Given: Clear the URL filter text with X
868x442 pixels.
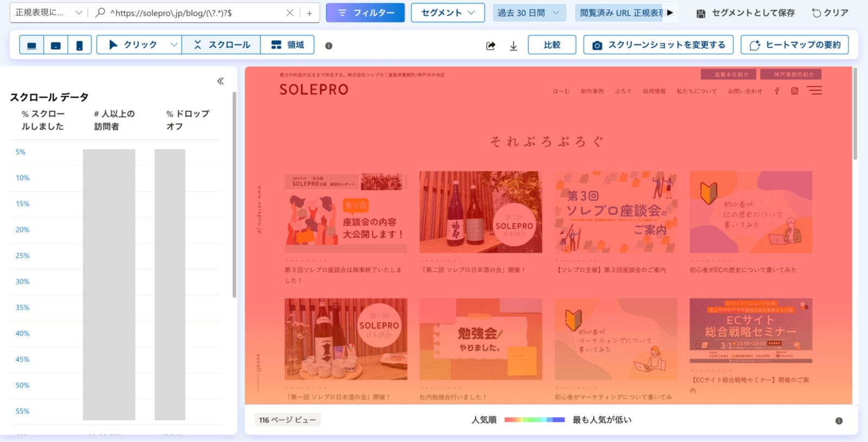Looking at the screenshot, I should click(x=290, y=12).
